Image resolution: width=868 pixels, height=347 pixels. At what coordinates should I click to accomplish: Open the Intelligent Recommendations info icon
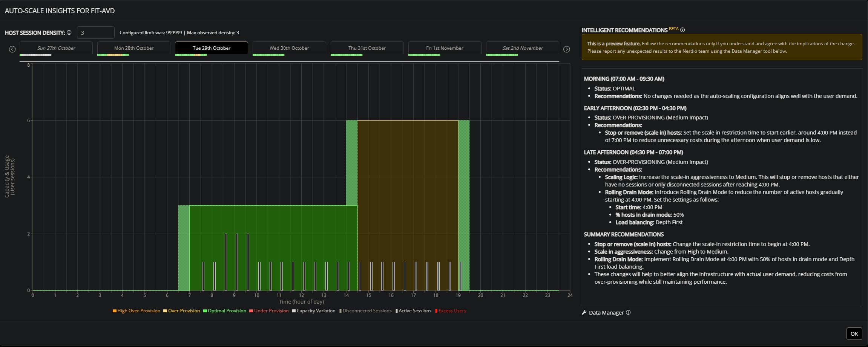[x=682, y=30]
